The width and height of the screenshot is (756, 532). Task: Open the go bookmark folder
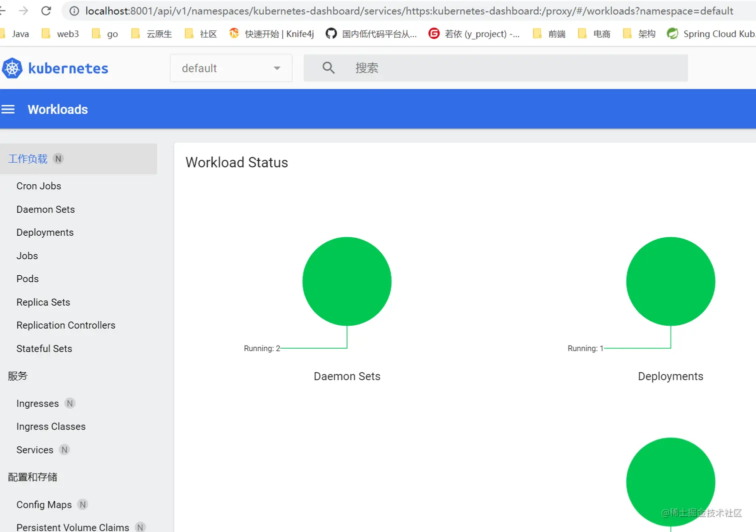pyautogui.click(x=105, y=33)
